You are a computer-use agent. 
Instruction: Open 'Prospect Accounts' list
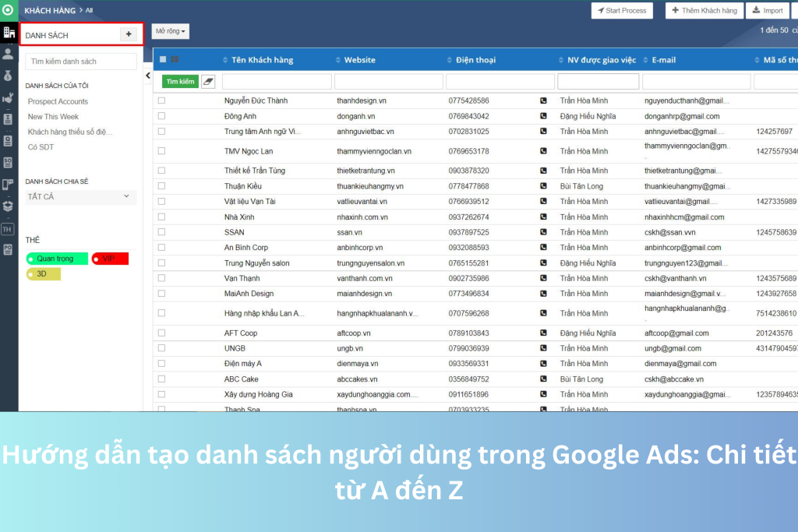coord(58,102)
